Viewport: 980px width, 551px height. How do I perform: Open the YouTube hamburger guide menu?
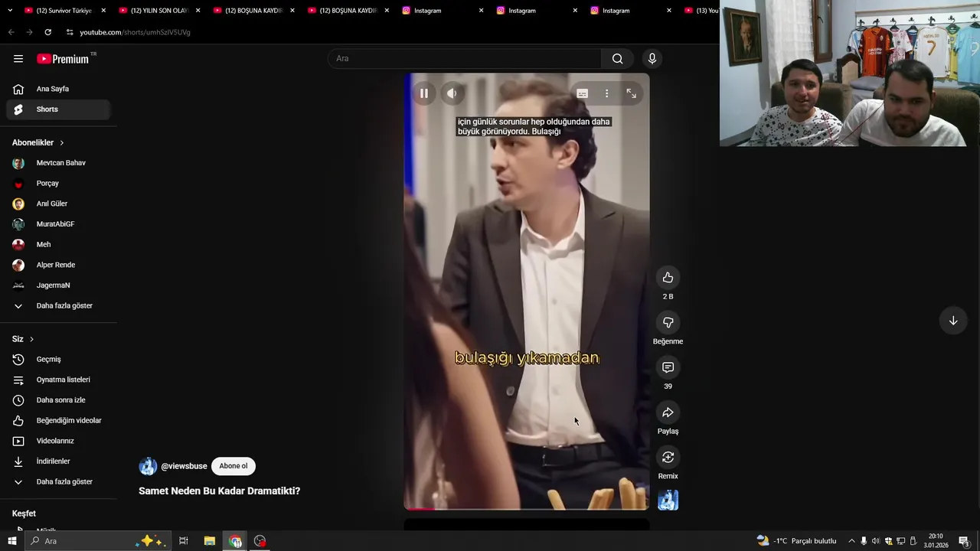pyautogui.click(x=18, y=59)
